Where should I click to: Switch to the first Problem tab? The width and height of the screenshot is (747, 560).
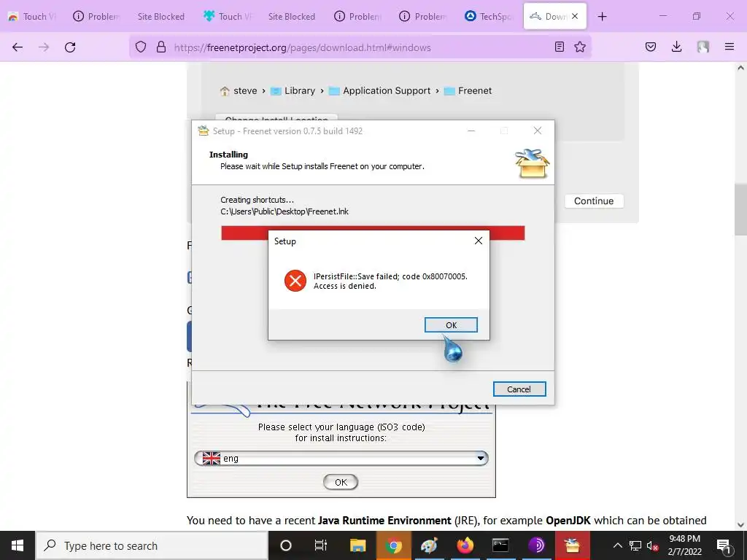pos(97,16)
